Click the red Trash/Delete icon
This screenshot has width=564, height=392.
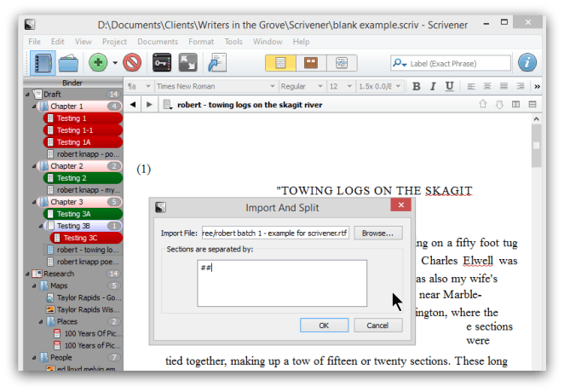tap(132, 62)
